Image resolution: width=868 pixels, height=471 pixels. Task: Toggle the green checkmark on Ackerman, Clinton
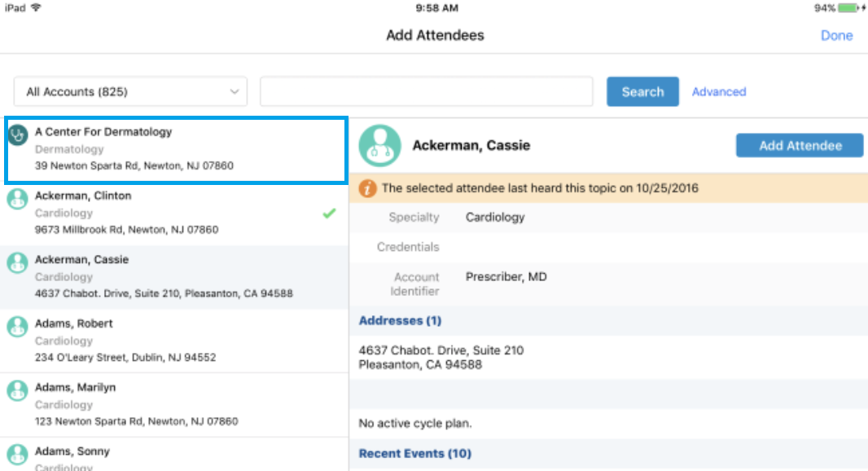click(329, 213)
